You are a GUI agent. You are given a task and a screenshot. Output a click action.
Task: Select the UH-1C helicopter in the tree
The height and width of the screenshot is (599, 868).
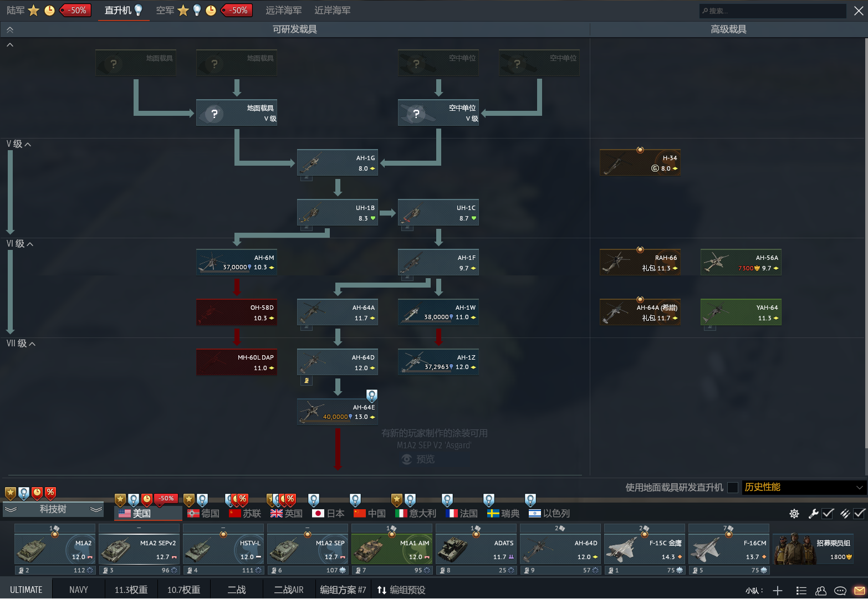click(x=438, y=213)
